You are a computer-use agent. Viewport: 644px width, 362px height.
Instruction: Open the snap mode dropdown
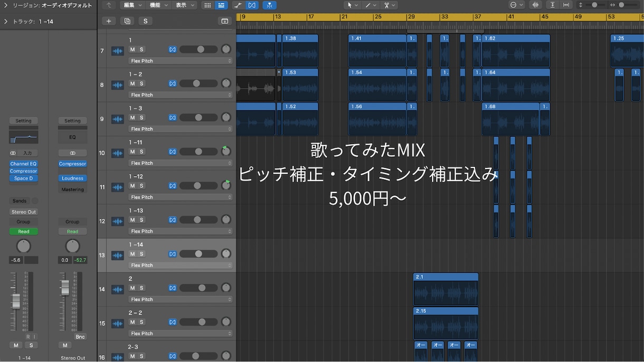[x=516, y=5]
